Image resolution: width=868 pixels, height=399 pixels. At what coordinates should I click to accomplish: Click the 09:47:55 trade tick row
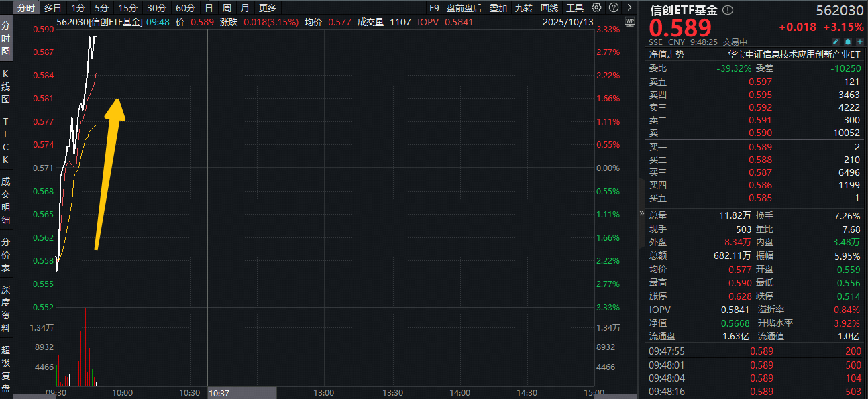(x=754, y=351)
